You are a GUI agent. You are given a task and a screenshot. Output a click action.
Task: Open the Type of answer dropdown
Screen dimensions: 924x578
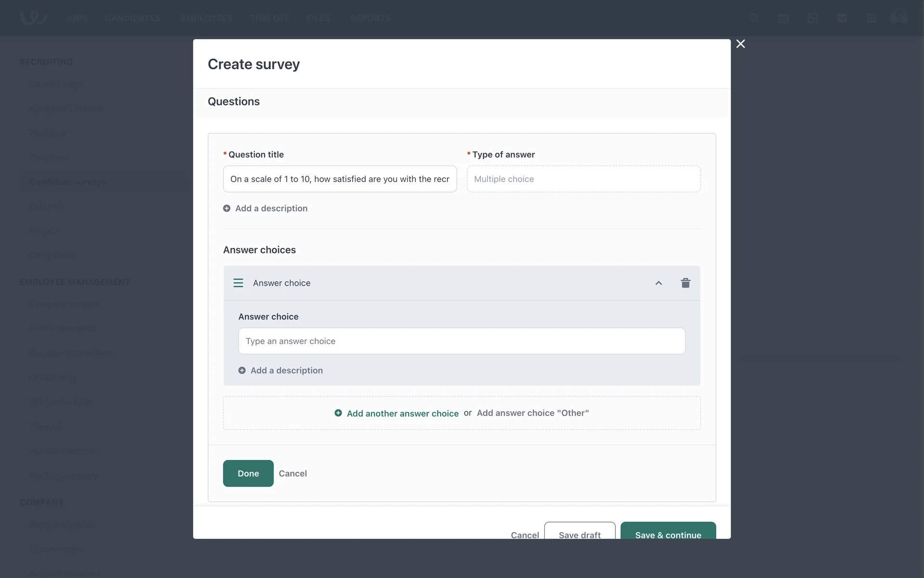[x=584, y=179]
